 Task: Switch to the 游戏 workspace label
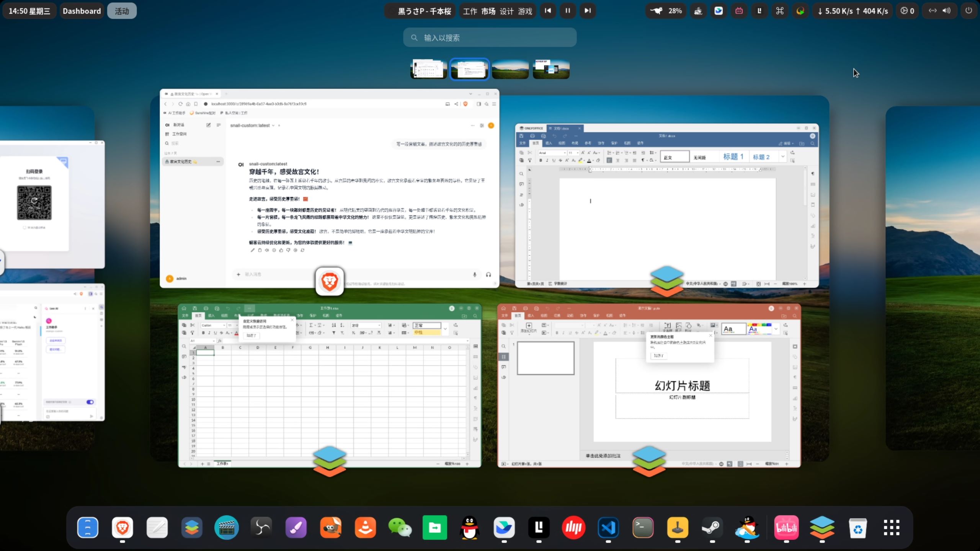525,11
